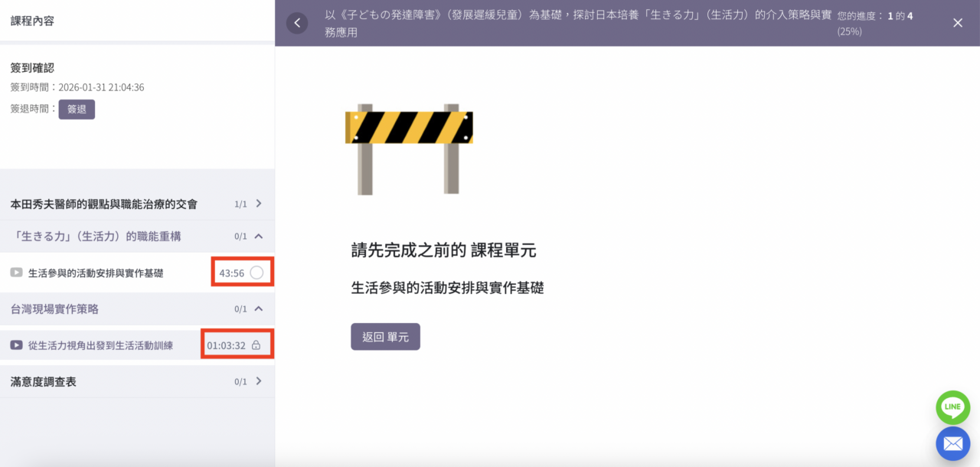Collapse the 「生きる力」的職能重構 section

coord(259,237)
